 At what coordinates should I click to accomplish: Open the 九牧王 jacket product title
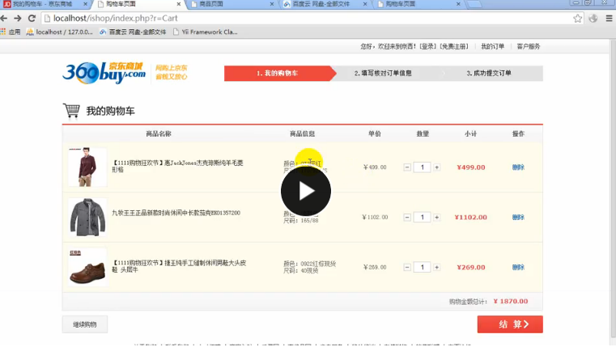(x=176, y=213)
